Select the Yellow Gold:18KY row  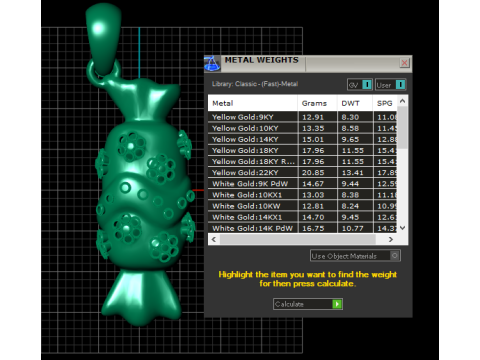point(303,150)
